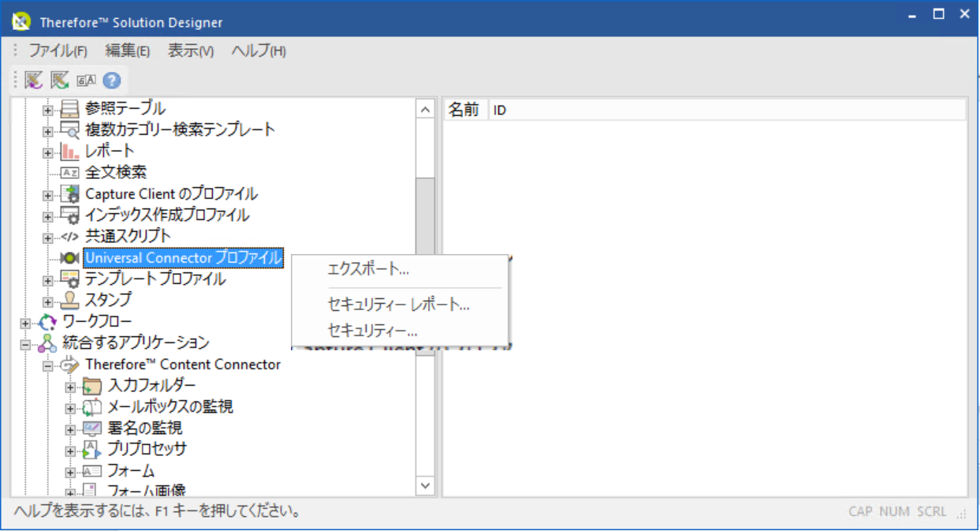
Task: Click the 署名の監視 icon
Action: pos(92,428)
